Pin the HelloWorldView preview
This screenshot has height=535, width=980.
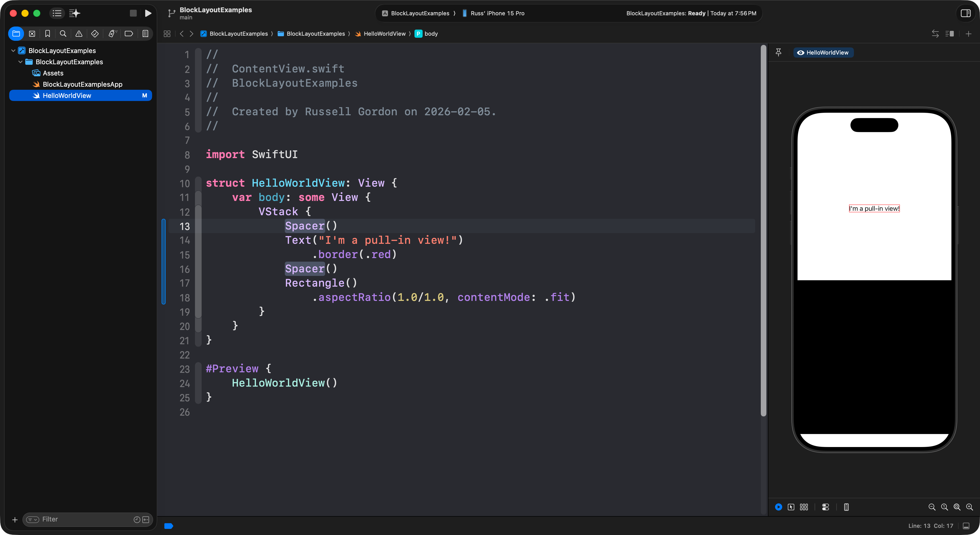coord(778,53)
